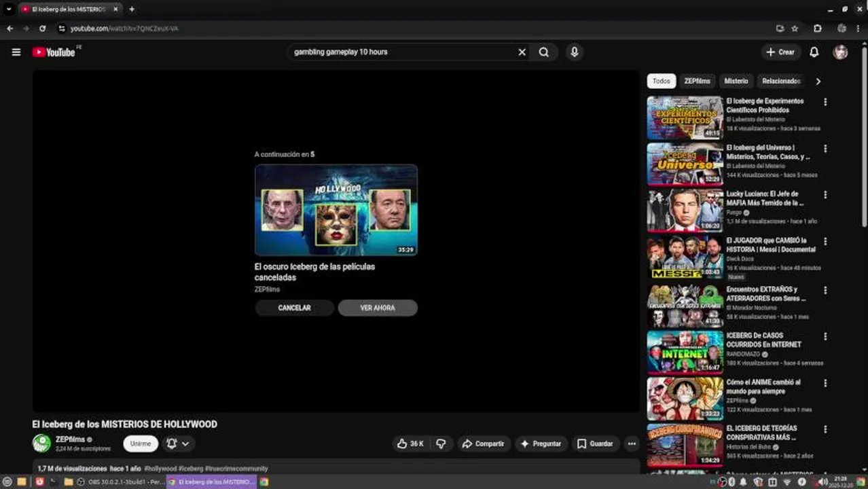Open options for Lucky Luciano video

coord(825,195)
